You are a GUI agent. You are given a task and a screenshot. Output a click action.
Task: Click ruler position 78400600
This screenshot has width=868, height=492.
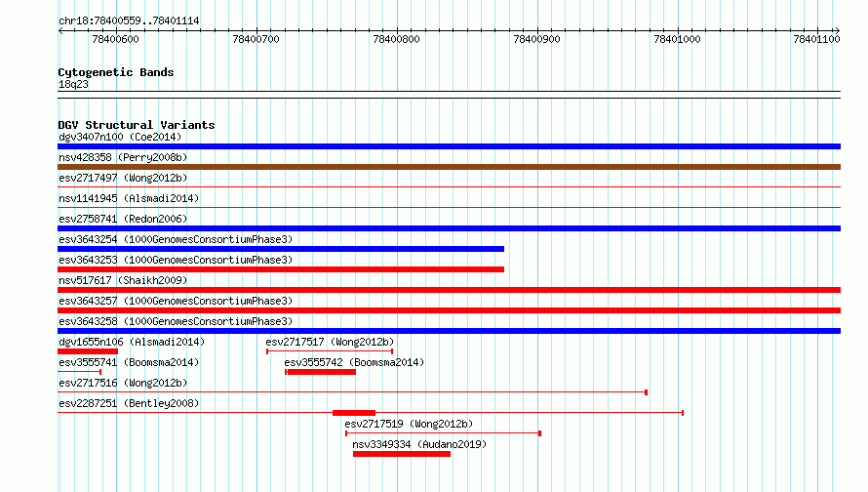pyautogui.click(x=116, y=39)
